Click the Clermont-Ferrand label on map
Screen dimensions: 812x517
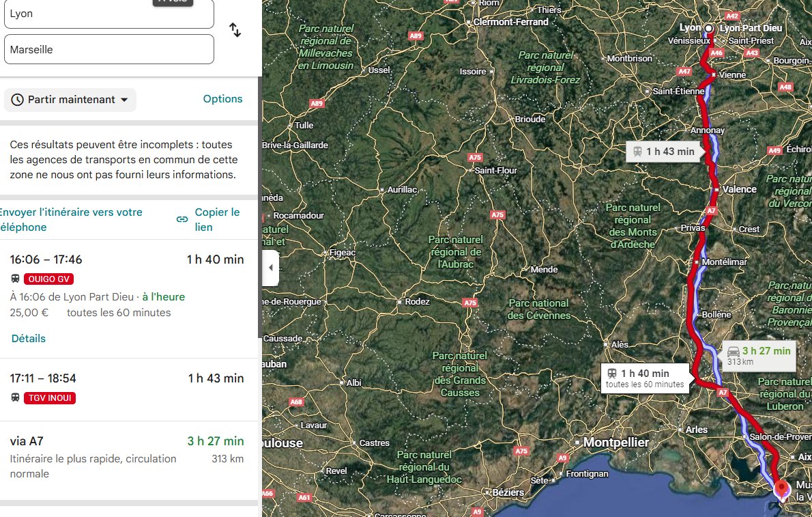pyautogui.click(x=510, y=22)
